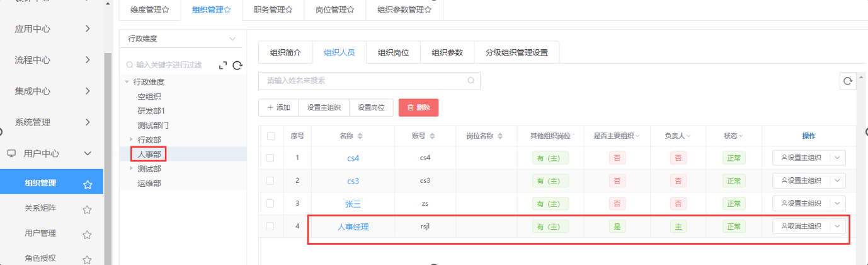Select 空组织 in organization tree
This screenshot has width=868, height=265.
click(149, 97)
